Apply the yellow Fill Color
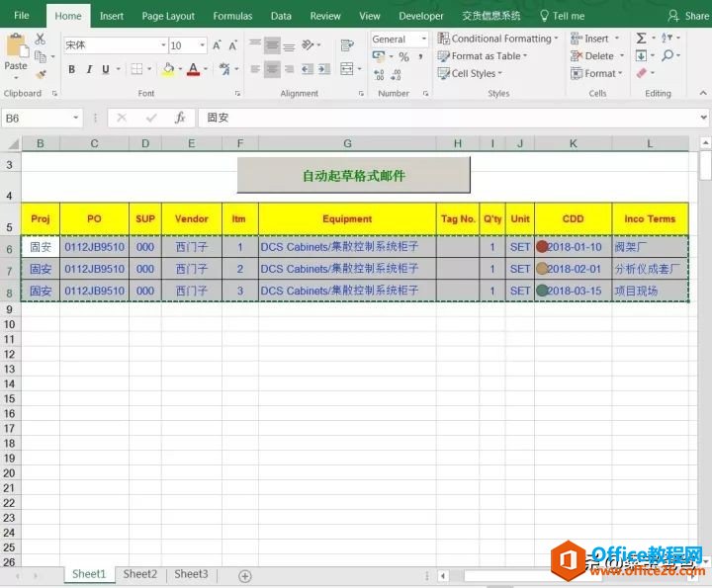 pyautogui.click(x=168, y=69)
